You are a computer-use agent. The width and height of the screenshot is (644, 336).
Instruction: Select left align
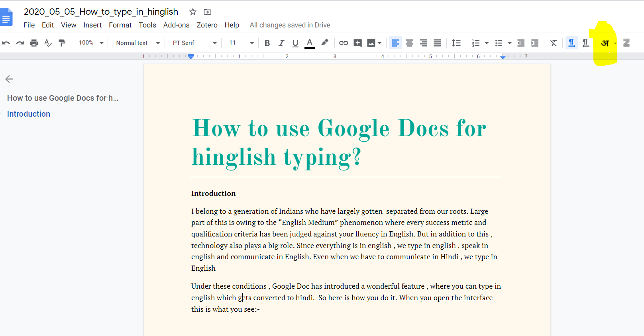395,43
